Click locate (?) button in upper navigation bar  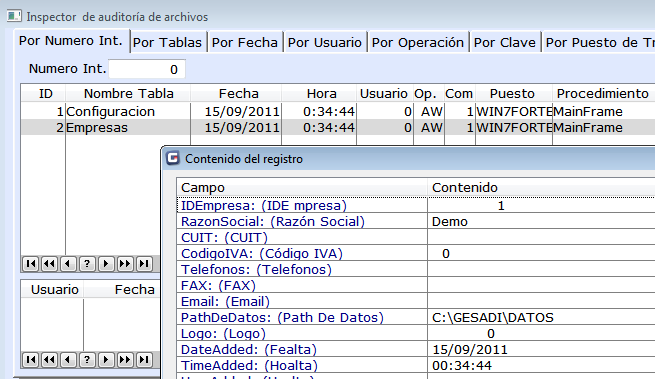click(87, 264)
